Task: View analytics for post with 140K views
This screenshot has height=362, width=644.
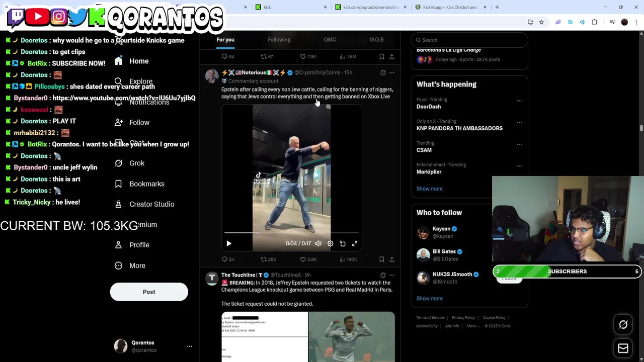Action: [x=349, y=259]
